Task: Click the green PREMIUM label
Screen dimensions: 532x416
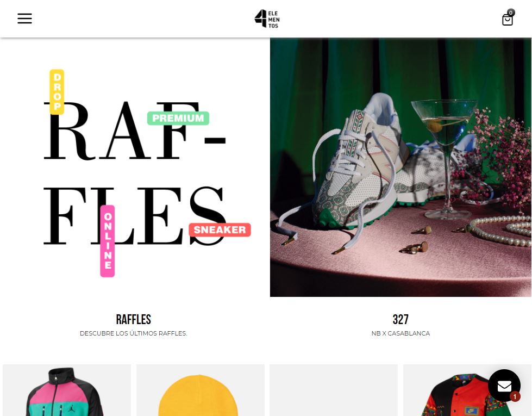Action: (x=178, y=118)
